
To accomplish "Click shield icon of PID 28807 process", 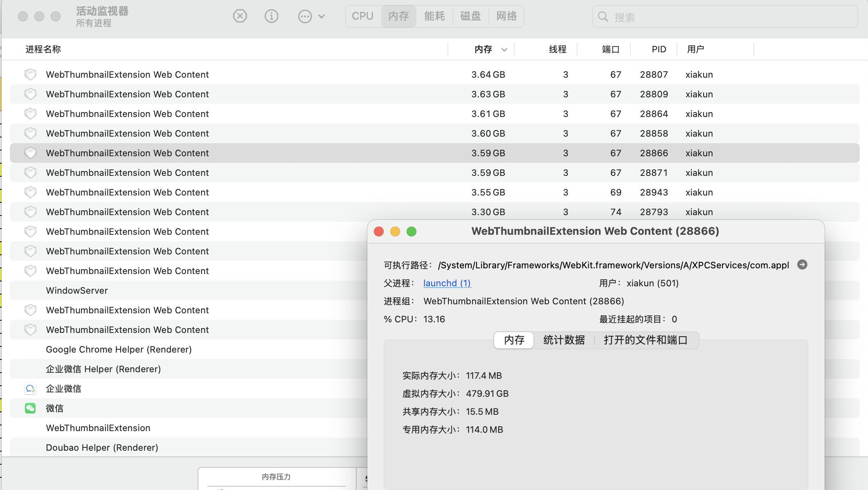I will coord(30,74).
